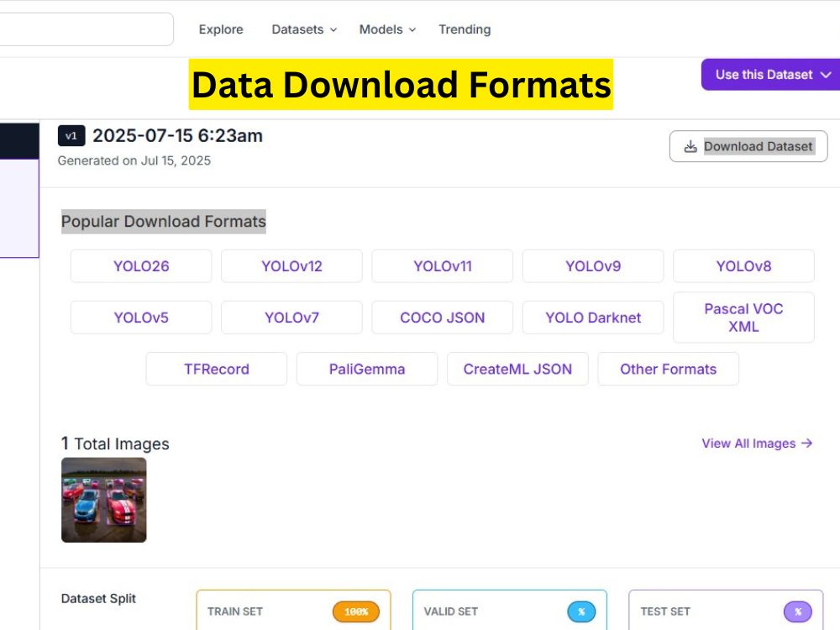Select the YOLOv7 format
Viewport: 840px width, 630px height.
pos(291,318)
